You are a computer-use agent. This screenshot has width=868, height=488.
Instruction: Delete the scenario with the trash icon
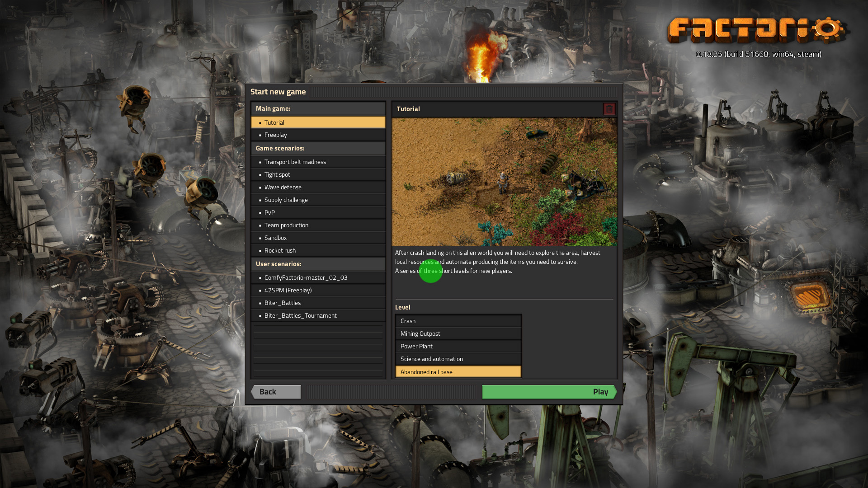click(609, 109)
